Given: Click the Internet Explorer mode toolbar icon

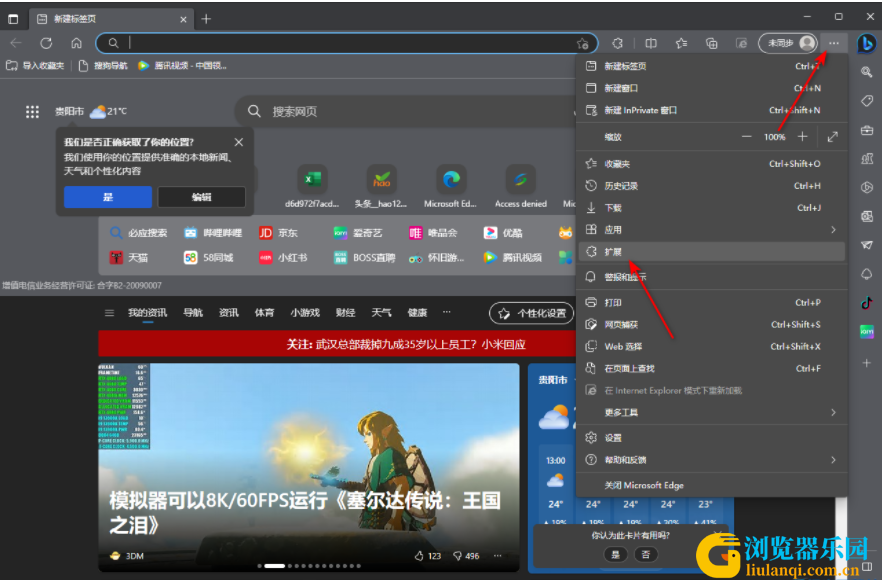Looking at the screenshot, I should click(742, 43).
